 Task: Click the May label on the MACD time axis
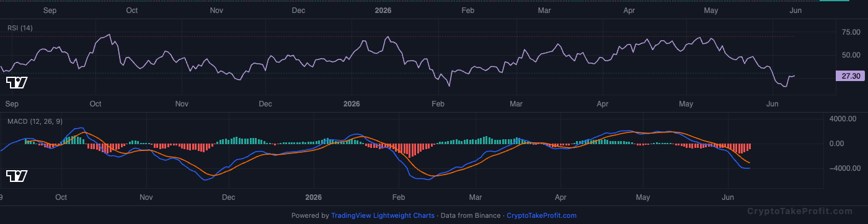(x=644, y=197)
